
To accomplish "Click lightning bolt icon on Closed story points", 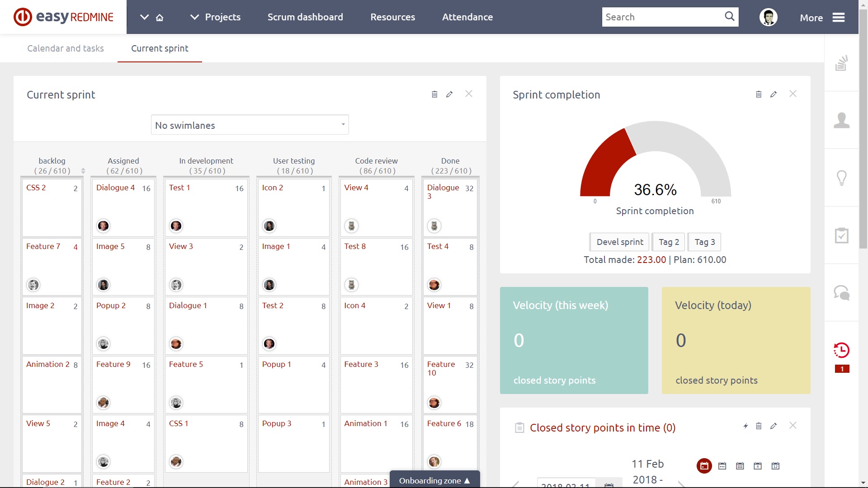I will tap(745, 426).
